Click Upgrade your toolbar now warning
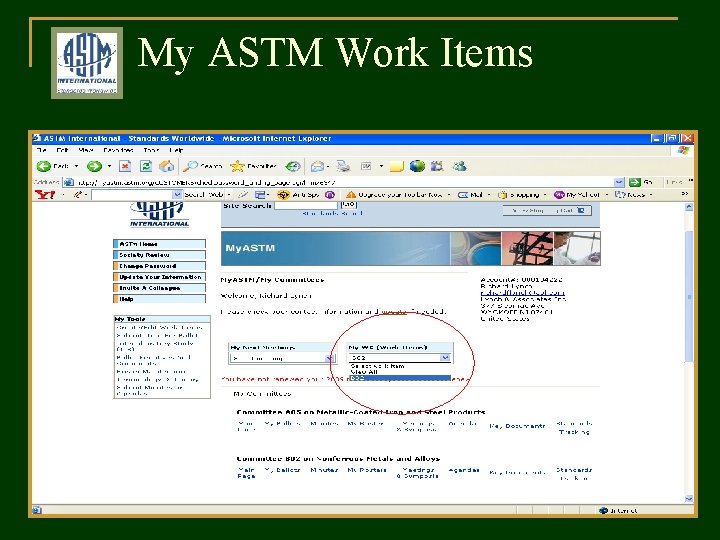 (394, 195)
